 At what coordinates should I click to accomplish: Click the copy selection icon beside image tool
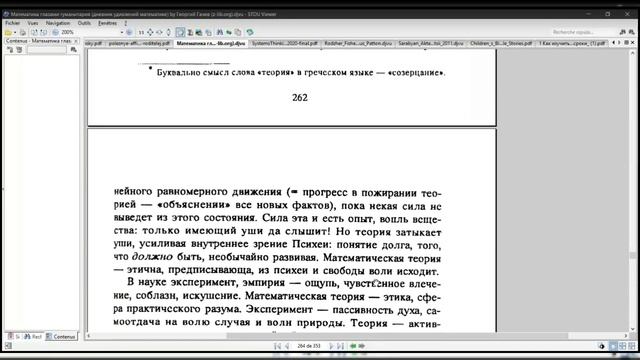pyautogui.click(x=208, y=32)
